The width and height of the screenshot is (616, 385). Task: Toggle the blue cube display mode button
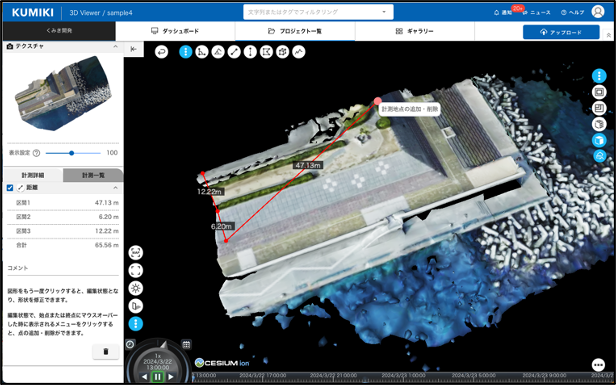coord(599,140)
